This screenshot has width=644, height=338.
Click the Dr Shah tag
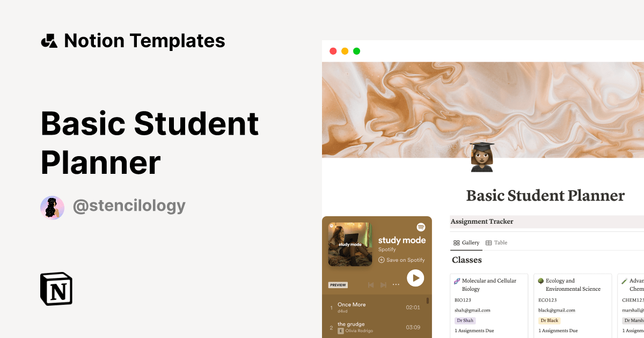465,320
